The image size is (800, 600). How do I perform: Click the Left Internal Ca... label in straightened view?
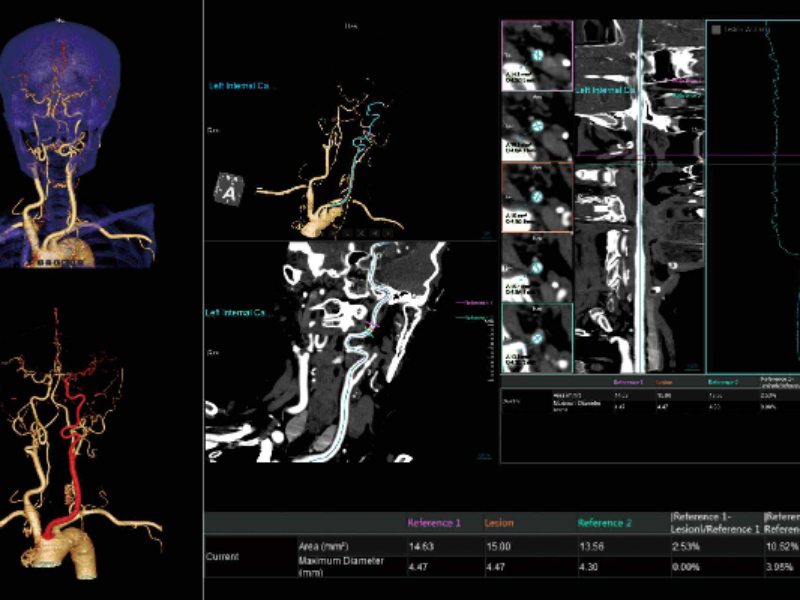click(605, 90)
